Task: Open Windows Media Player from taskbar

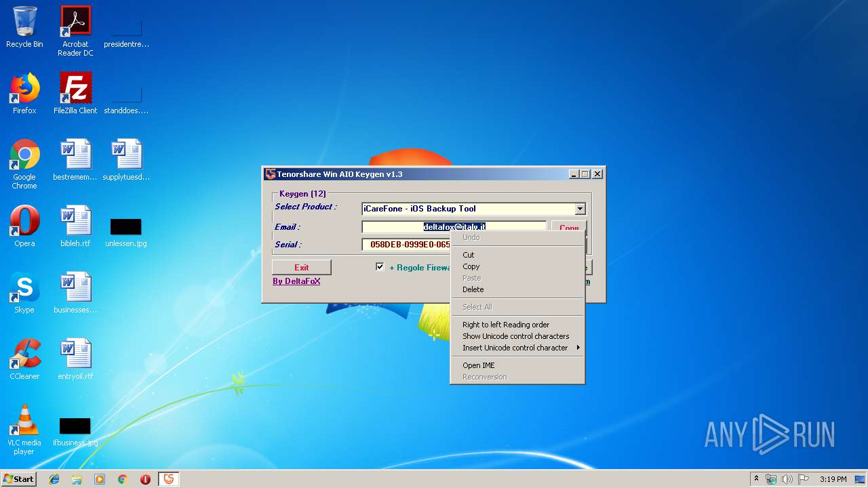Action: pyautogui.click(x=100, y=479)
